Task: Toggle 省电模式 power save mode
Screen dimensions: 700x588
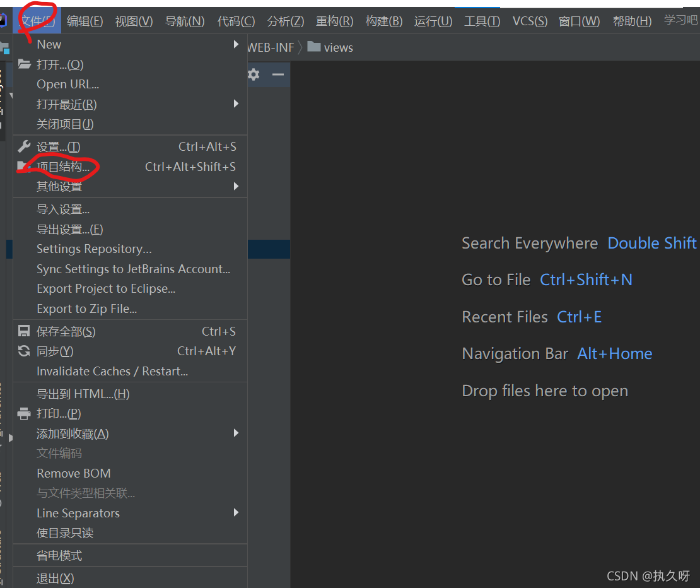Action: pos(59,556)
